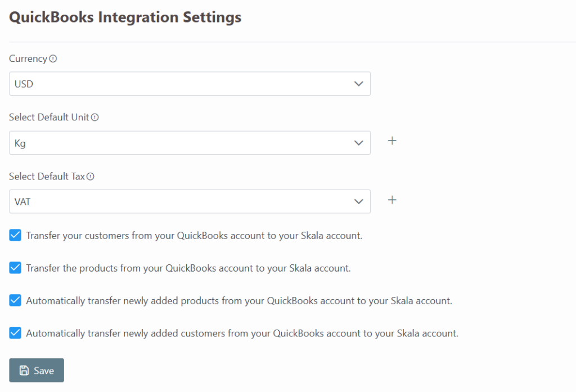
Task: Add a new unit with the plus icon
Action: point(393,141)
